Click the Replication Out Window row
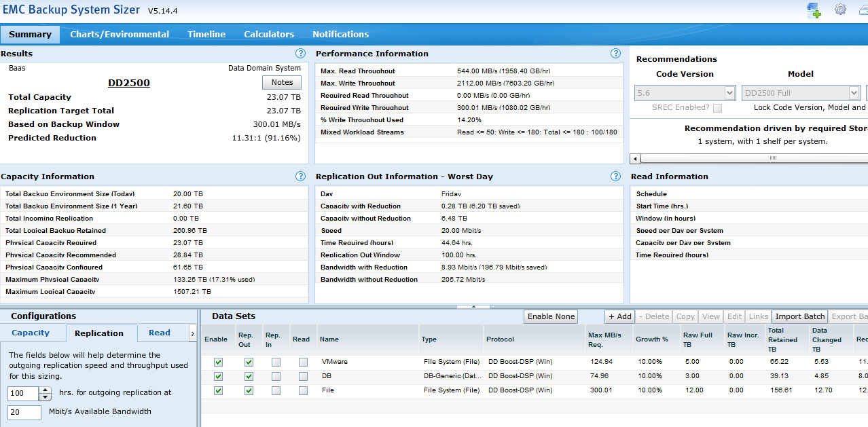Viewport: 868px width, 427px height. (469, 255)
